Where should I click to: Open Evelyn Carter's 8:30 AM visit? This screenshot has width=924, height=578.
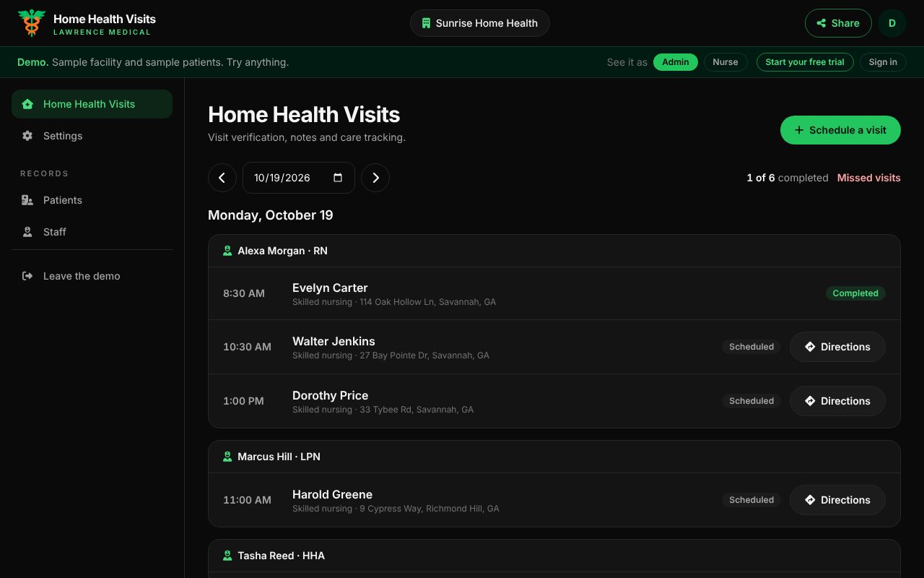coord(554,293)
